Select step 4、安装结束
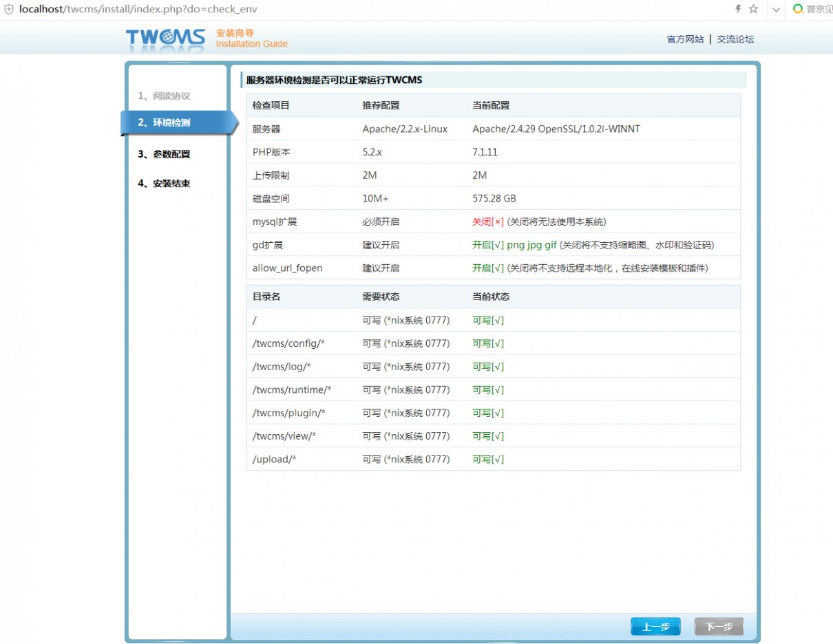This screenshot has height=644, width=833. [x=164, y=184]
